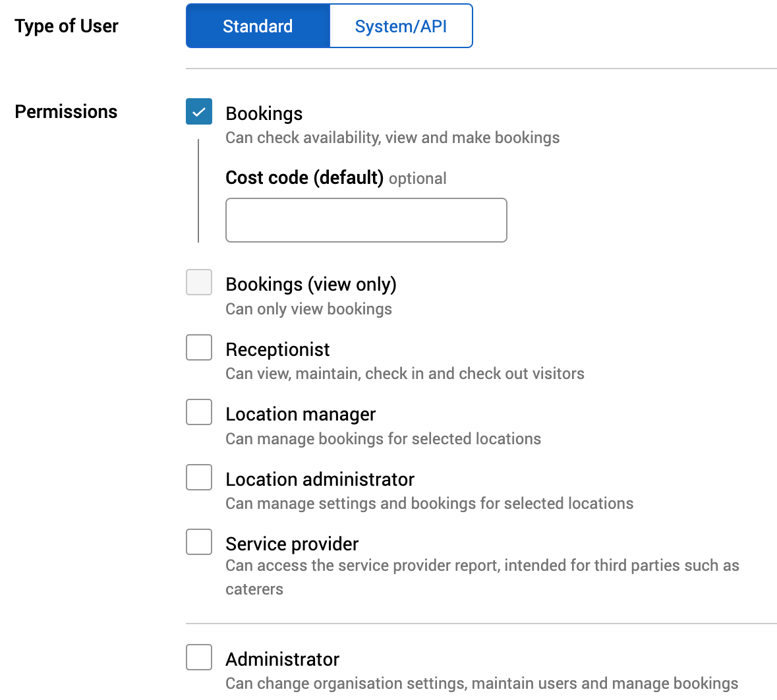
Task: Switch to the System/API user tab
Action: 401,26
